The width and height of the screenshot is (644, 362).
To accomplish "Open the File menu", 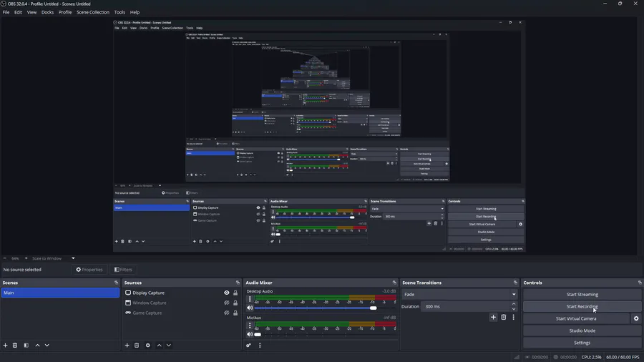I will pos(6,12).
